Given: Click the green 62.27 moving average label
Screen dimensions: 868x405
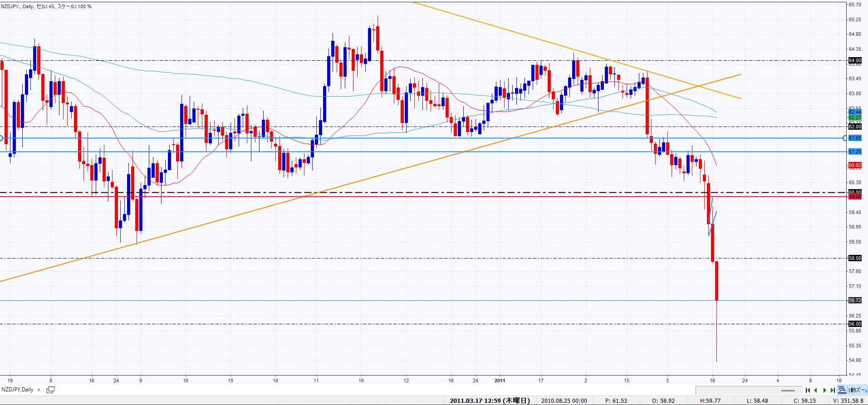Looking at the screenshot, I should [855, 117].
